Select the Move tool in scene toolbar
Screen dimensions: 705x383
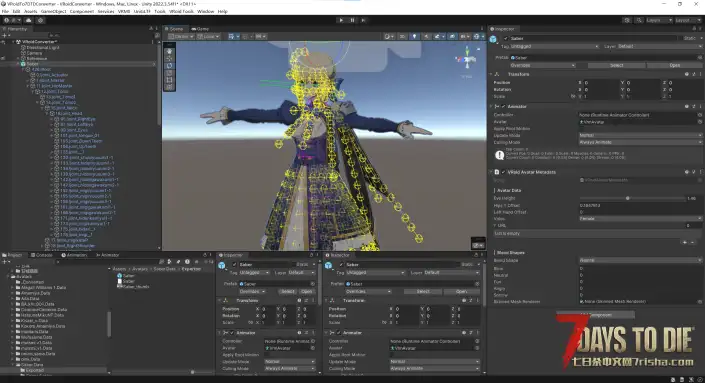[169, 58]
